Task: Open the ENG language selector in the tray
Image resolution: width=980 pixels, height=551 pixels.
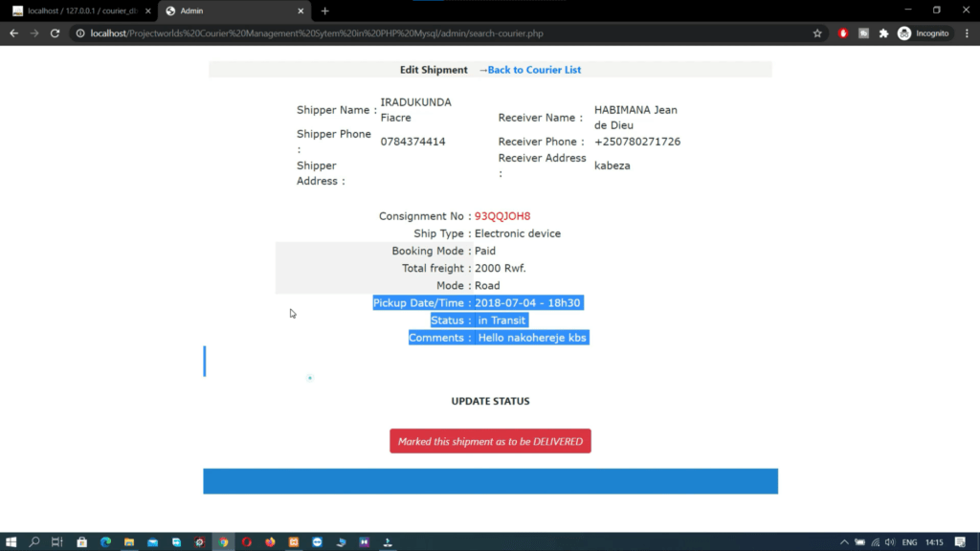Action: (x=909, y=541)
